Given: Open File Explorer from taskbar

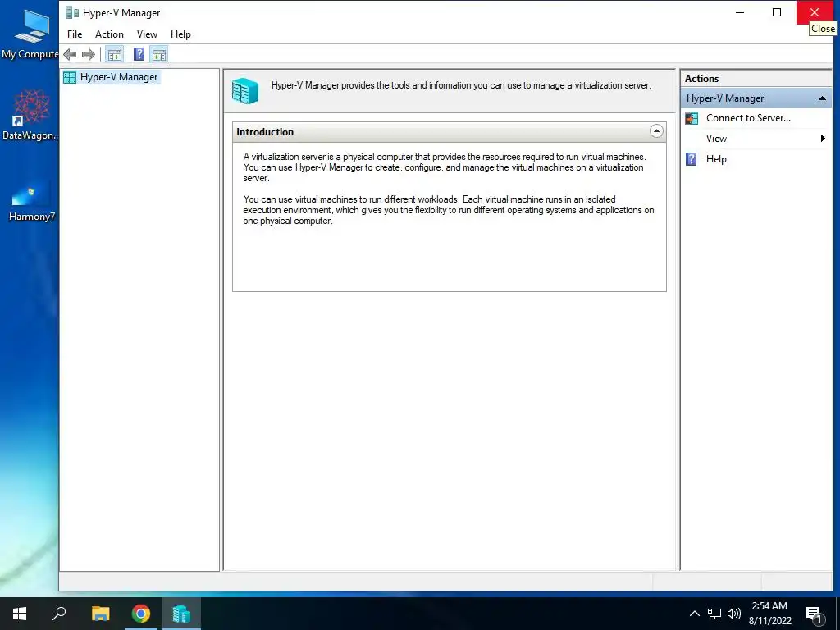Looking at the screenshot, I should pos(100,614).
